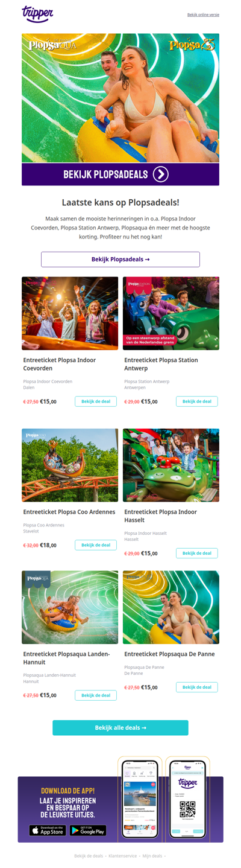Click the arrow circle icon on Plopsadeals banner

(160, 174)
